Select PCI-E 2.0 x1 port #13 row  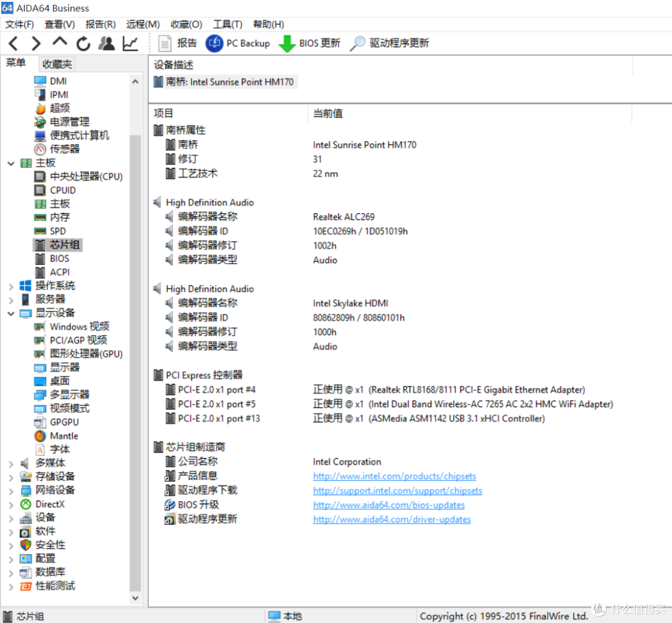point(213,419)
